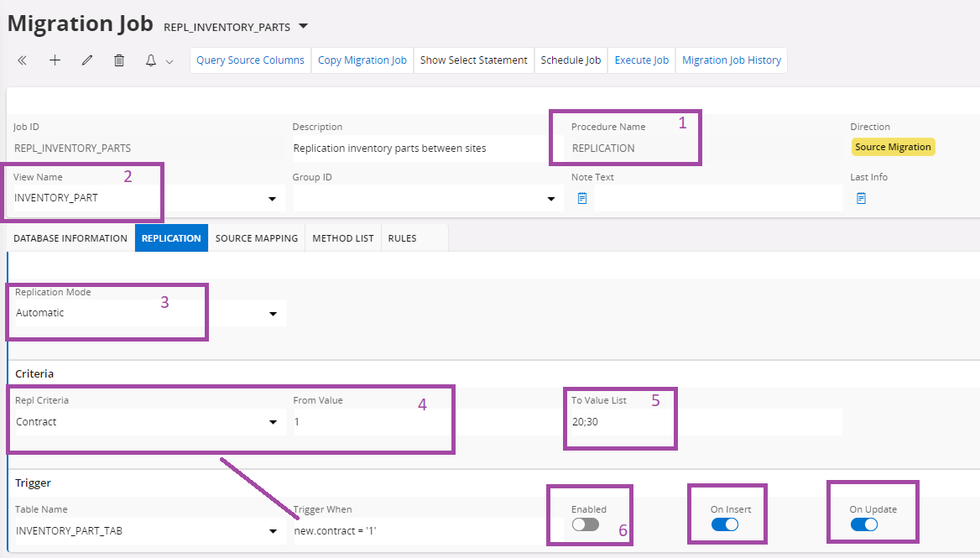The height and width of the screenshot is (558, 980).
Task: Switch to the Source Mapping tab
Action: [x=257, y=238]
